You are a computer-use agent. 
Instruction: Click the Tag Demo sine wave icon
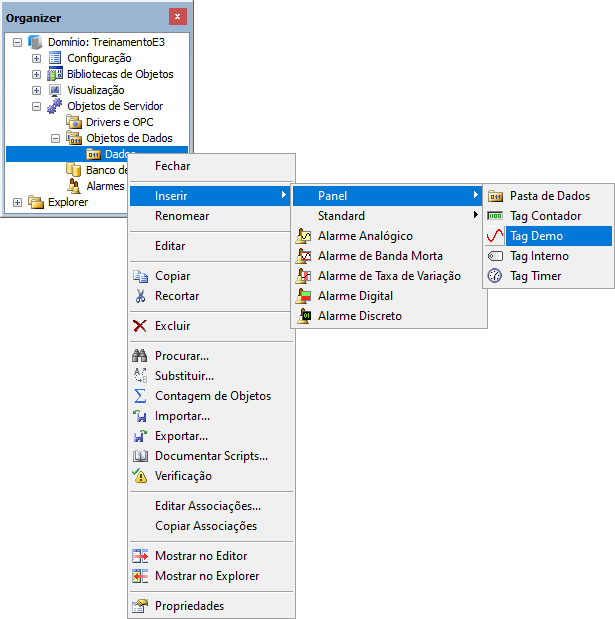(495, 236)
